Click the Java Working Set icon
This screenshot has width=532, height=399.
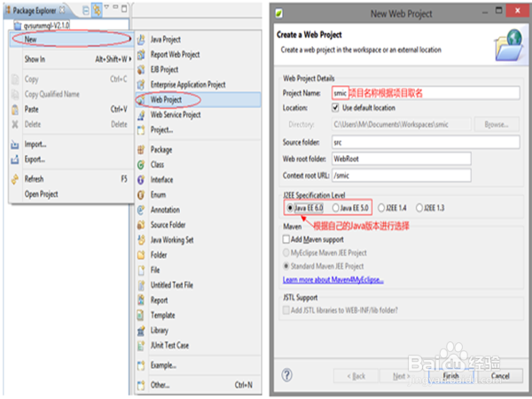click(141, 240)
